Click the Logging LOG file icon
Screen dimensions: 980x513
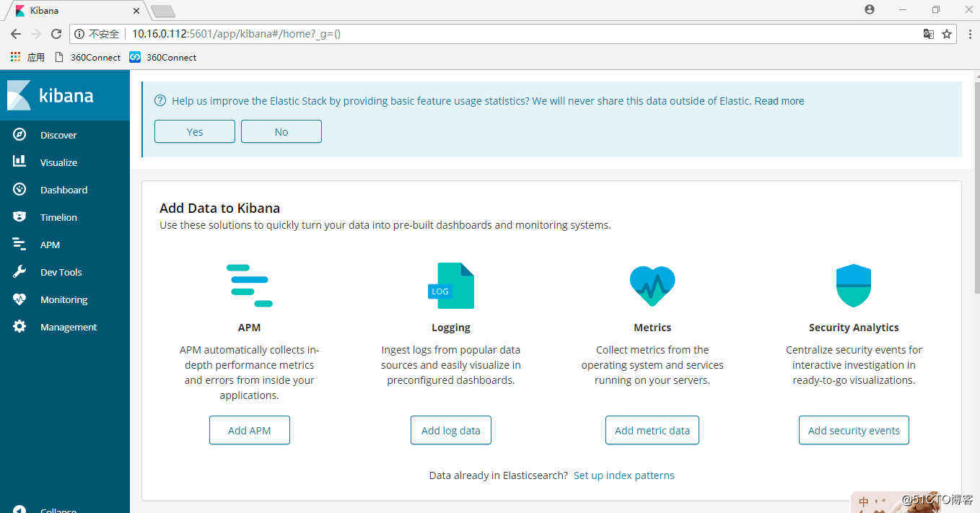point(451,286)
